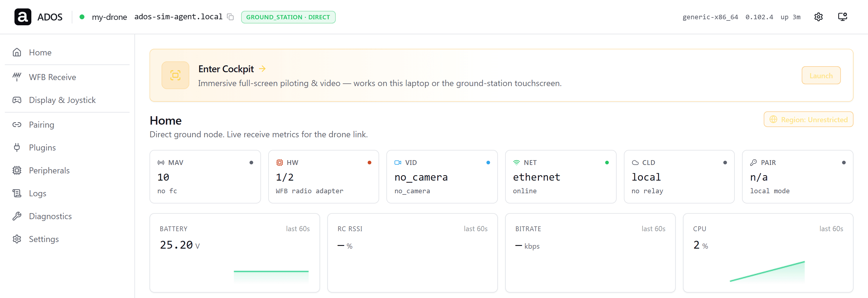868x298 pixels.
Task: Select the VID no_camera card
Action: pyautogui.click(x=442, y=177)
